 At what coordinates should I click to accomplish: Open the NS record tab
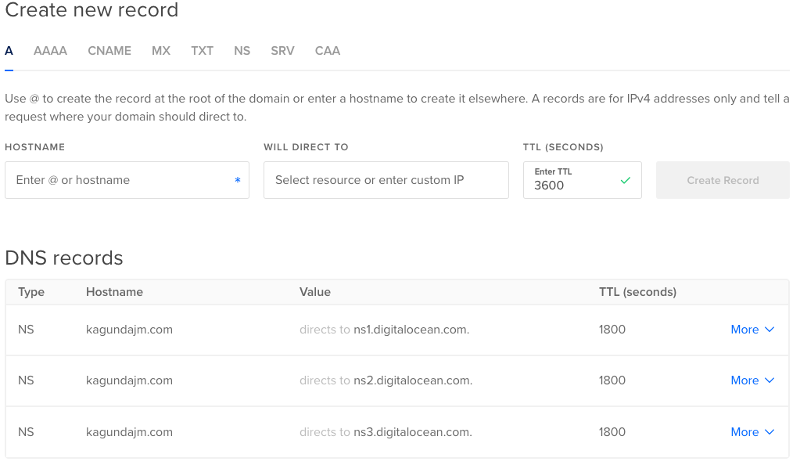(242, 51)
